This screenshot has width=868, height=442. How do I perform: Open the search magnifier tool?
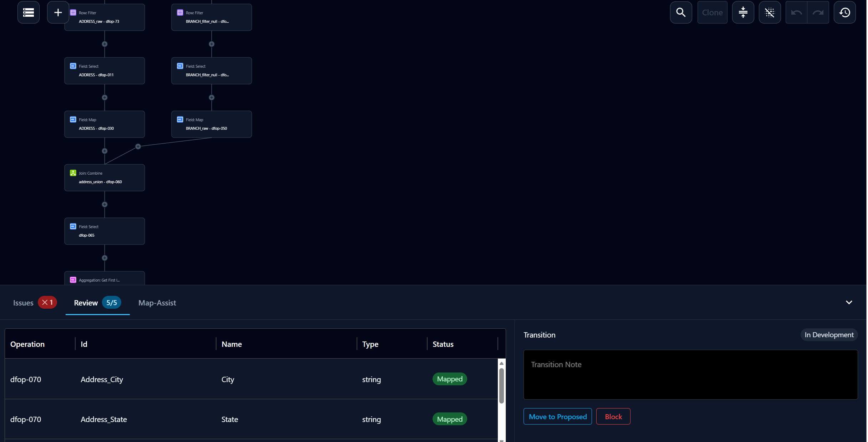[681, 12]
